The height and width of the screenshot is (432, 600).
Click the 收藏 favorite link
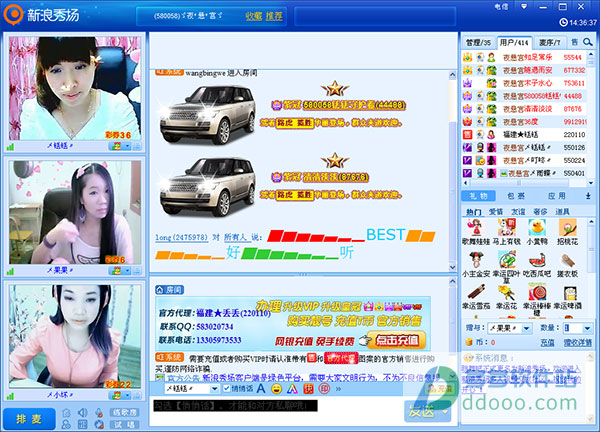pos(253,16)
